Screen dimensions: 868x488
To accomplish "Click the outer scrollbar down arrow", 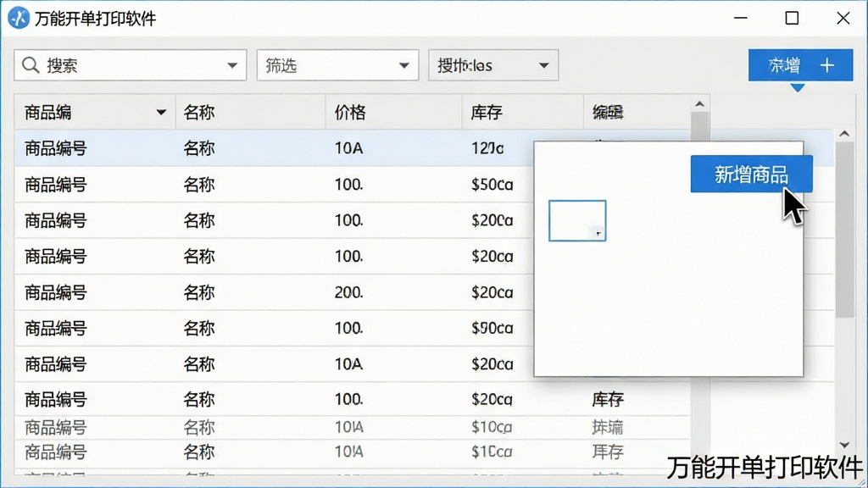I will click(x=844, y=445).
